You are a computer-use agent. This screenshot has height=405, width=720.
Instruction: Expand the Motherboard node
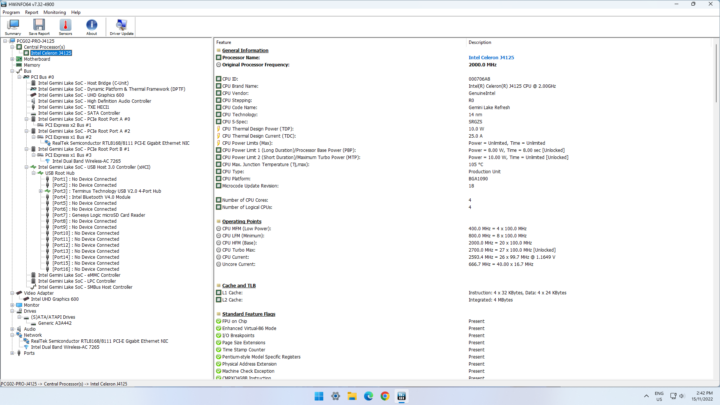pos(12,59)
